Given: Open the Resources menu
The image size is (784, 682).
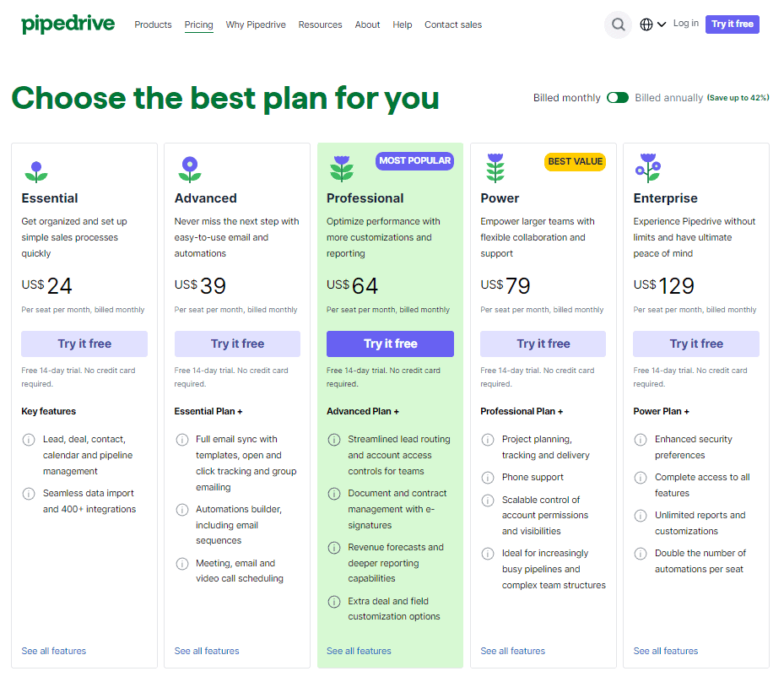Looking at the screenshot, I should point(320,24).
